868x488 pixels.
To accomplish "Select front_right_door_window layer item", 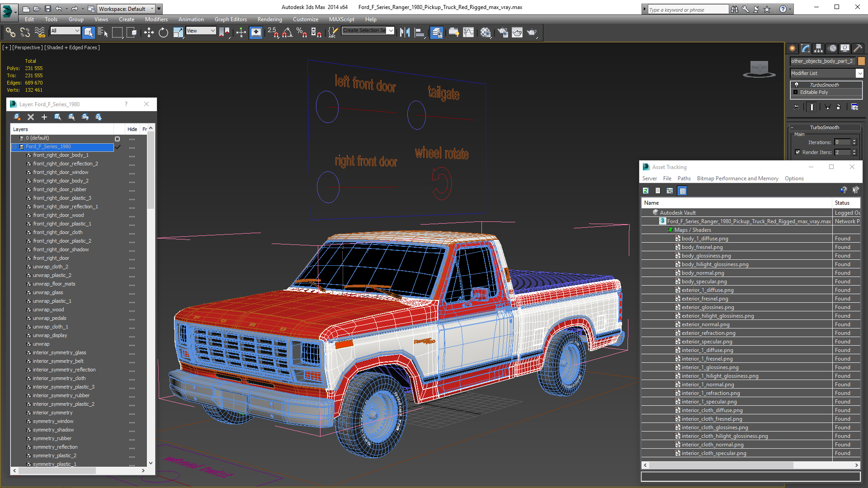I will tap(61, 172).
